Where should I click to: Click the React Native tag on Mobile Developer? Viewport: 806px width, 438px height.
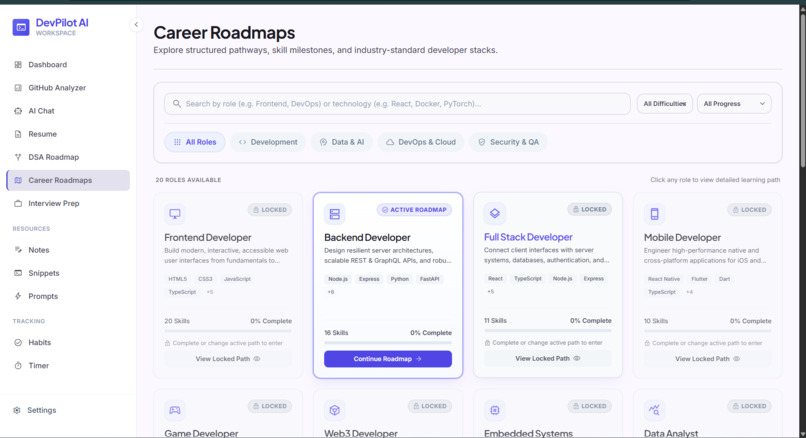tap(664, 279)
